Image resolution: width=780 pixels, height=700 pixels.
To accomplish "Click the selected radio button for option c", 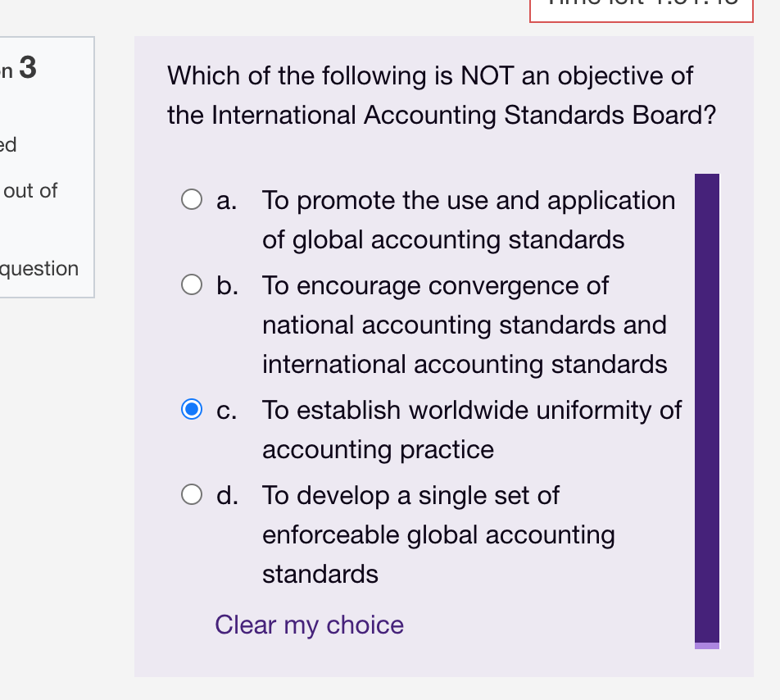I will pos(192,409).
